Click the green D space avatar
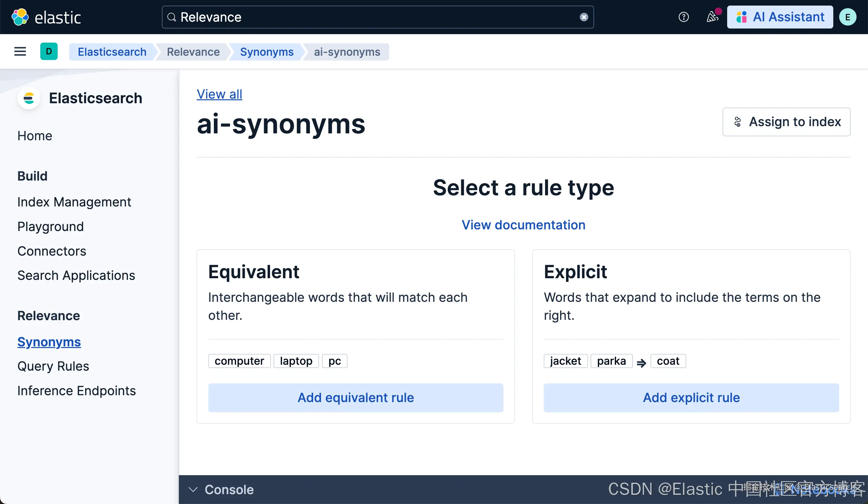The height and width of the screenshot is (504, 868). (x=49, y=52)
